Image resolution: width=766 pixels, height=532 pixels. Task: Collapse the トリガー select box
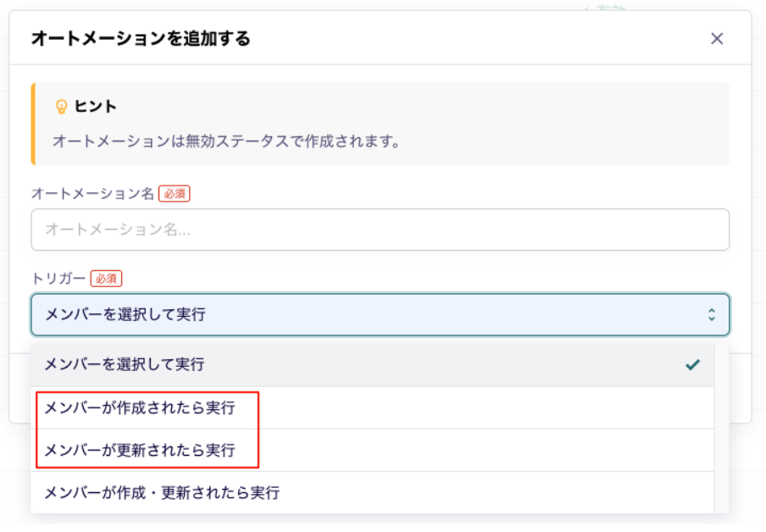point(380,315)
